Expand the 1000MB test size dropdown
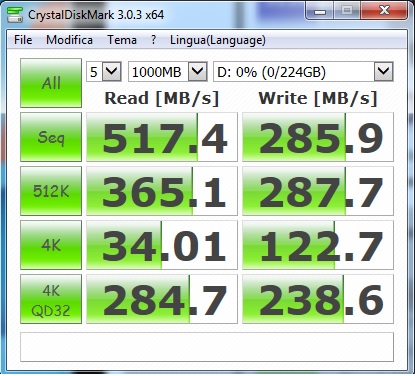The height and width of the screenshot is (376, 415). [x=168, y=72]
